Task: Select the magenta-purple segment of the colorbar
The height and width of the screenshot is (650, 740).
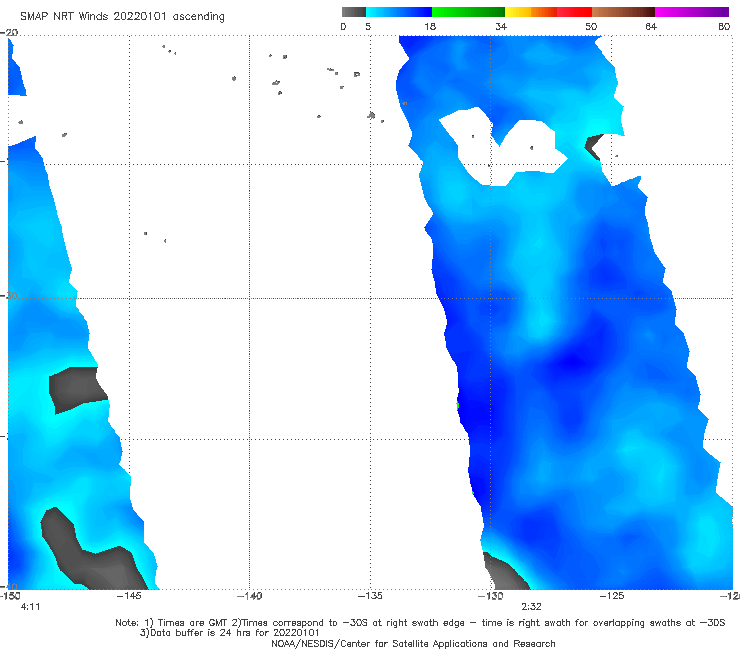Action: [x=692, y=12]
